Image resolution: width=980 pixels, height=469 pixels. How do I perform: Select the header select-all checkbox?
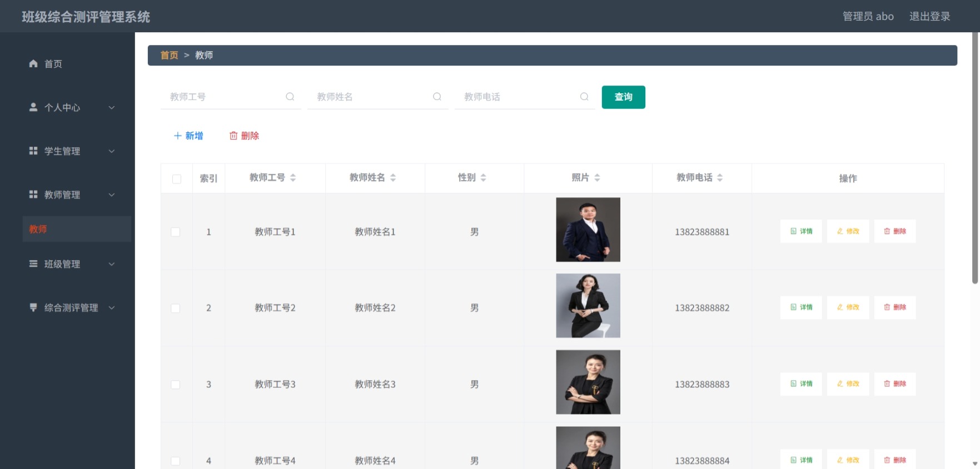(177, 179)
